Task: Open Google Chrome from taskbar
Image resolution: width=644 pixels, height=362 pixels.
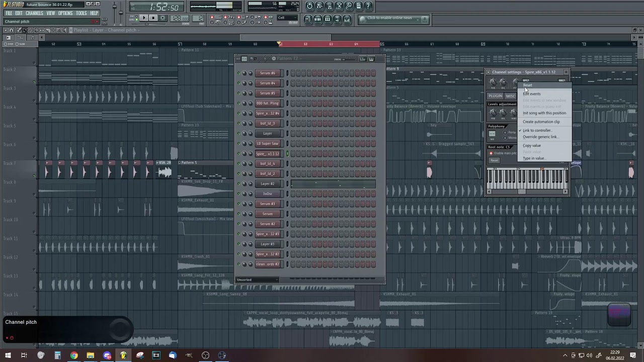Action: (x=74, y=355)
